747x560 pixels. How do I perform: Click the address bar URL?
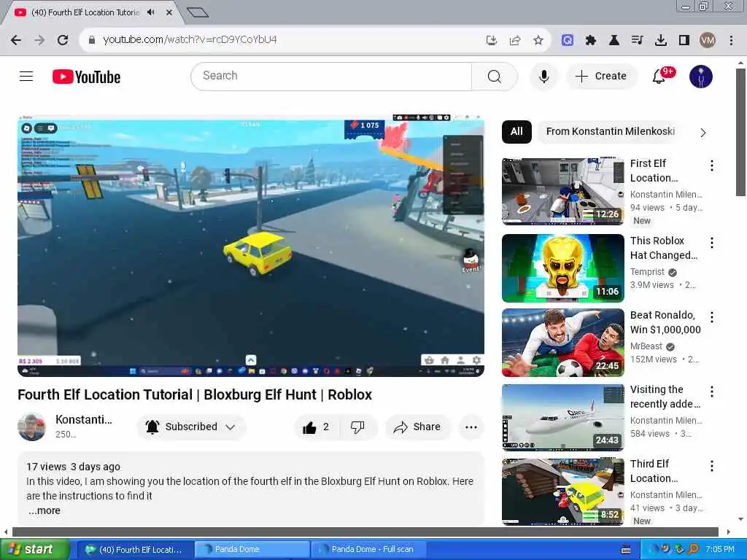pos(190,39)
